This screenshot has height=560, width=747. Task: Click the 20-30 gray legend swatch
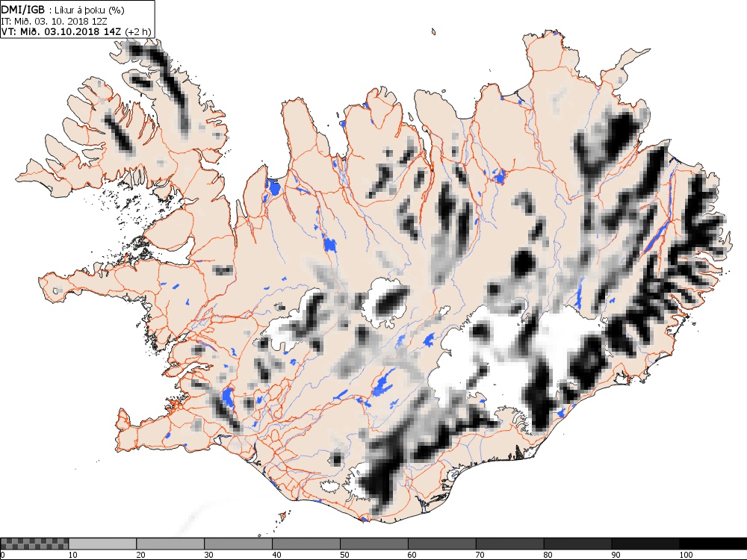(170, 544)
